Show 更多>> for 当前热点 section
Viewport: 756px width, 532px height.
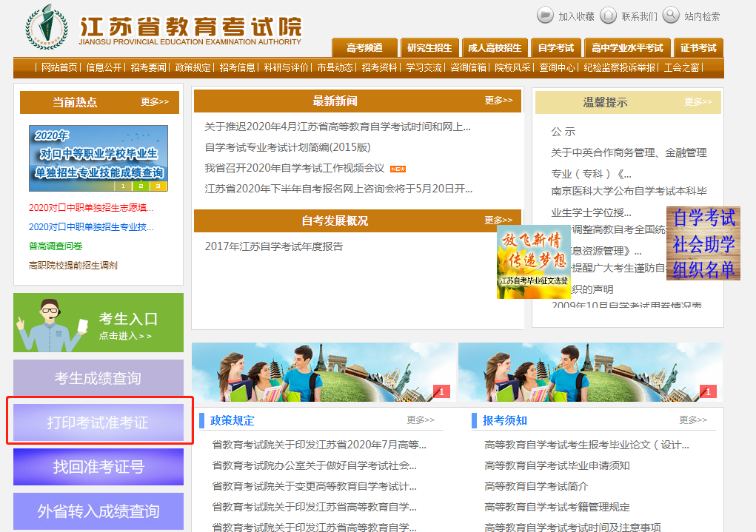tap(154, 102)
